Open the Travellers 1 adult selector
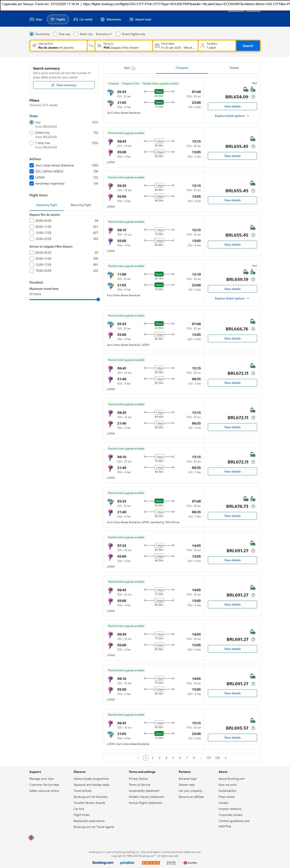The image size is (290, 868). [217, 46]
